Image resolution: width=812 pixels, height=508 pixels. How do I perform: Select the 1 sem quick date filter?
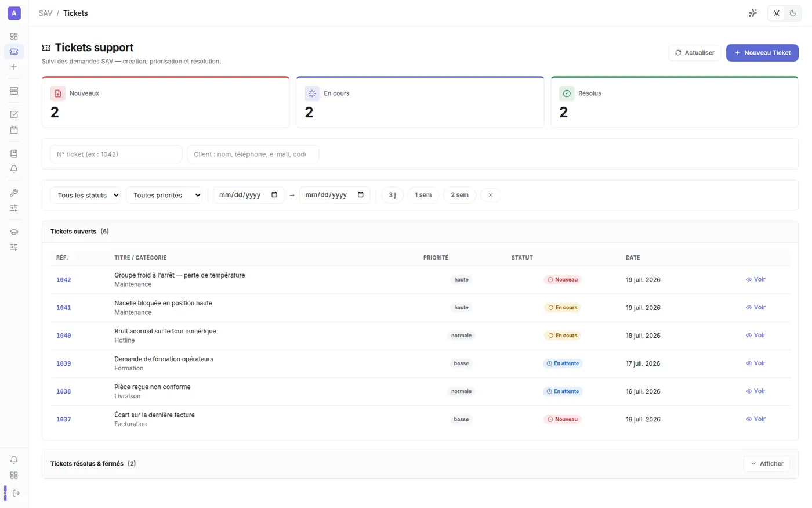coord(423,195)
